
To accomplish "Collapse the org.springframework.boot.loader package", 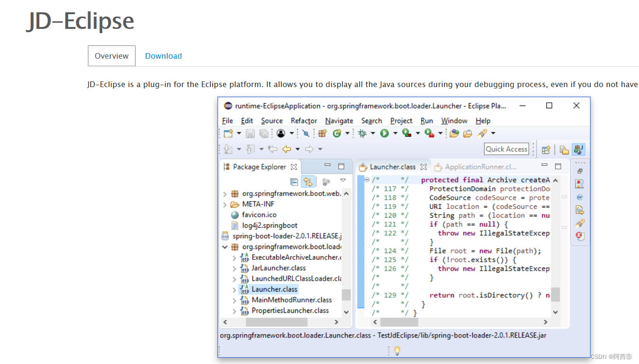I will tap(225, 246).
